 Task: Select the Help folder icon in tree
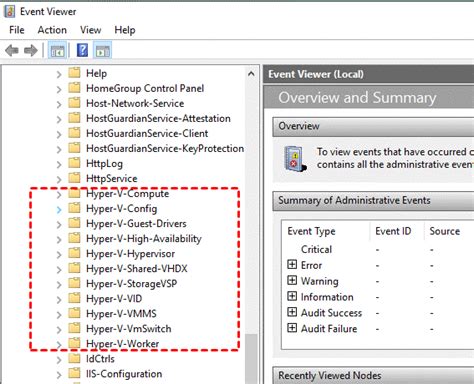click(x=74, y=73)
